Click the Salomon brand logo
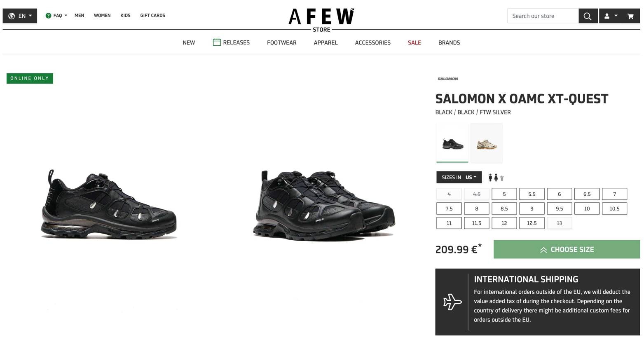 click(447, 79)
